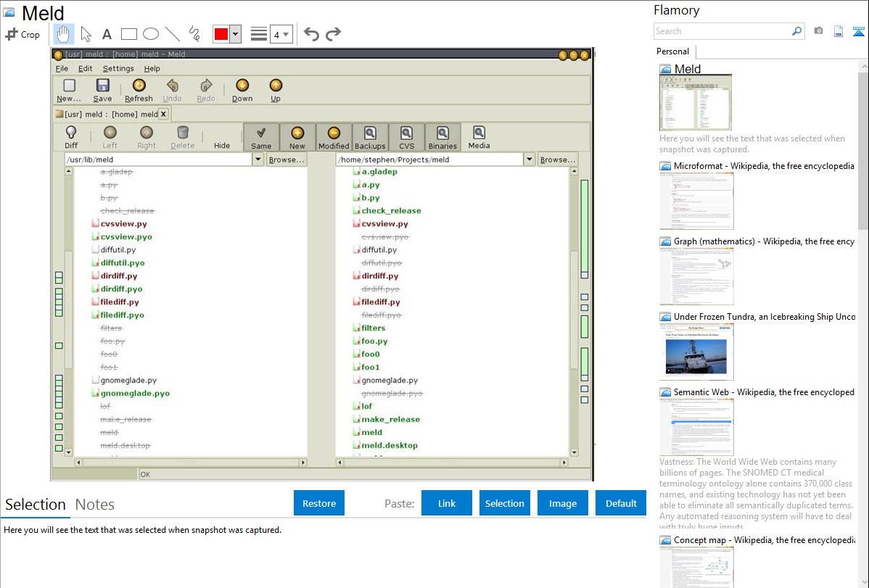Screen dimensions: 869x588
Task: Open the File menu in Meld
Action: tap(62, 68)
